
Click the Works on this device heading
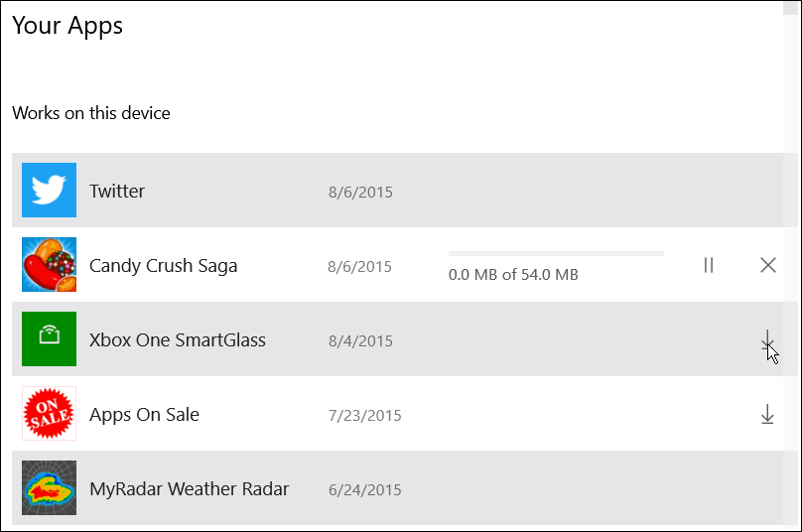tap(91, 113)
